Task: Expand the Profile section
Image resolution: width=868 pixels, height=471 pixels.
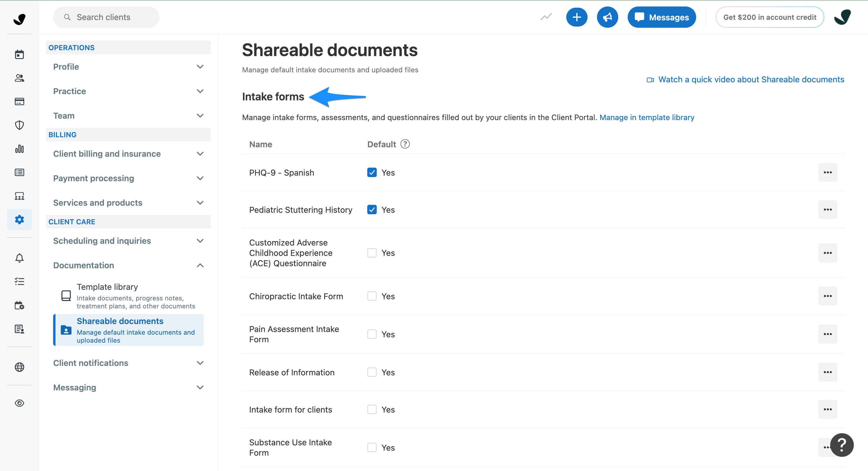Action: tap(128, 67)
